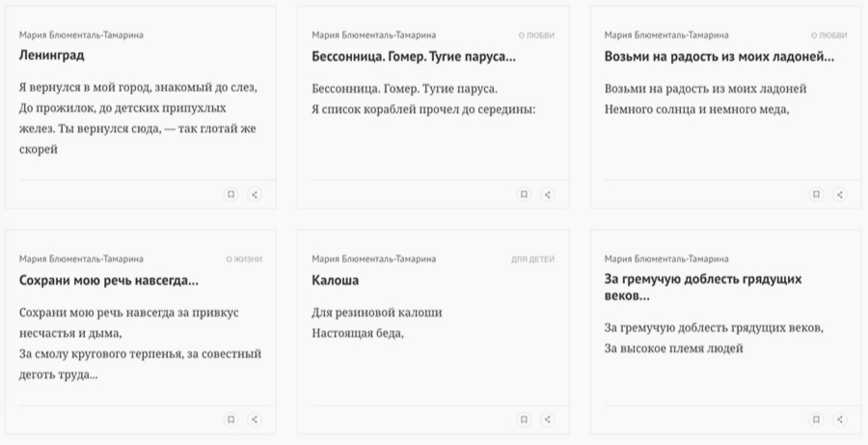868x445 pixels.
Task: Open the poem Сохрани мою речь навсегда…
Action: click(x=108, y=280)
